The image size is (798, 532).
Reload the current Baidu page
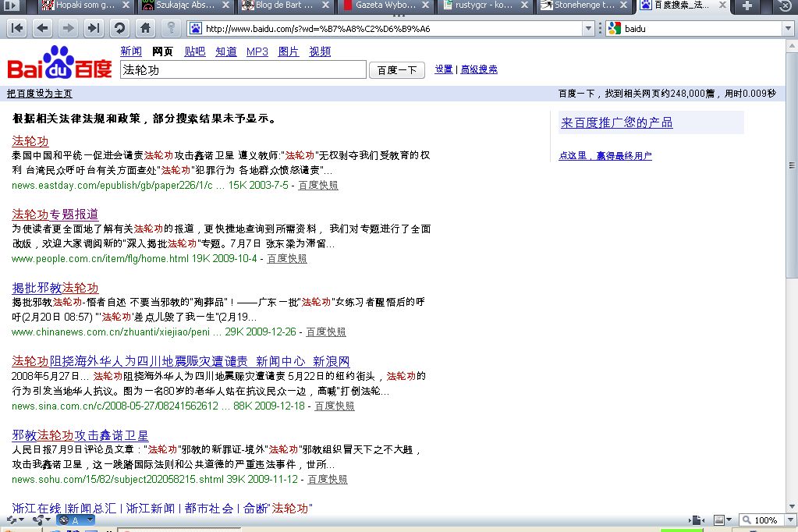[119, 29]
